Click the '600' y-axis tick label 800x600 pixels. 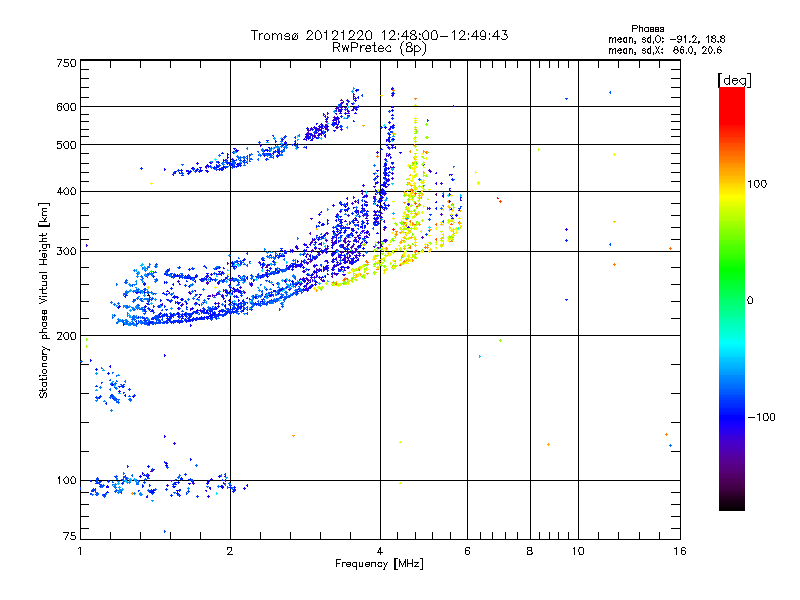click(x=66, y=107)
